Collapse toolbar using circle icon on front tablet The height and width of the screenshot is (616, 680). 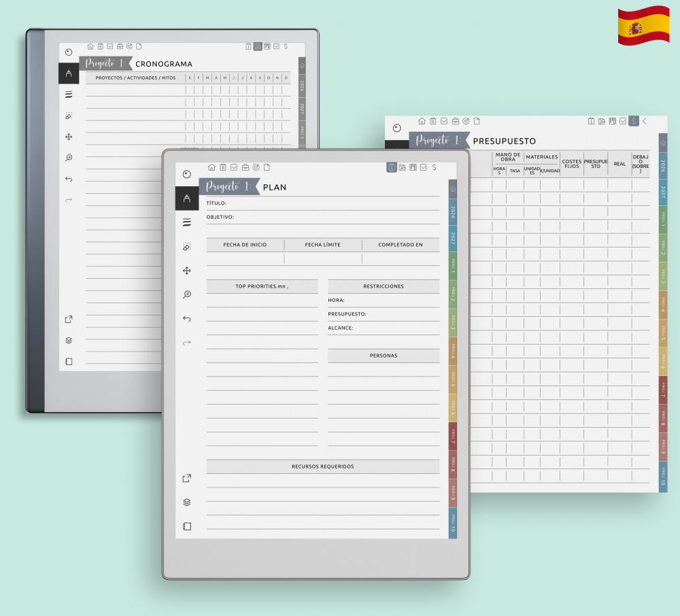click(x=187, y=174)
